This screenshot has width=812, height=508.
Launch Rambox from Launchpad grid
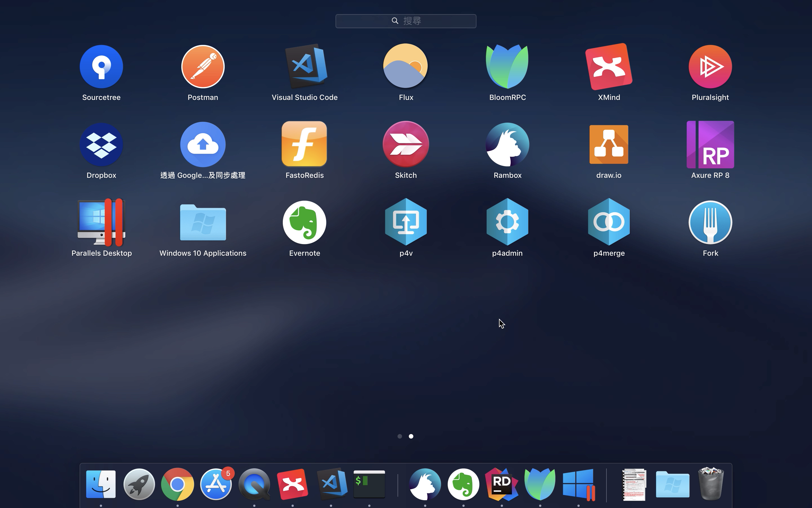[x=507, y=144]
